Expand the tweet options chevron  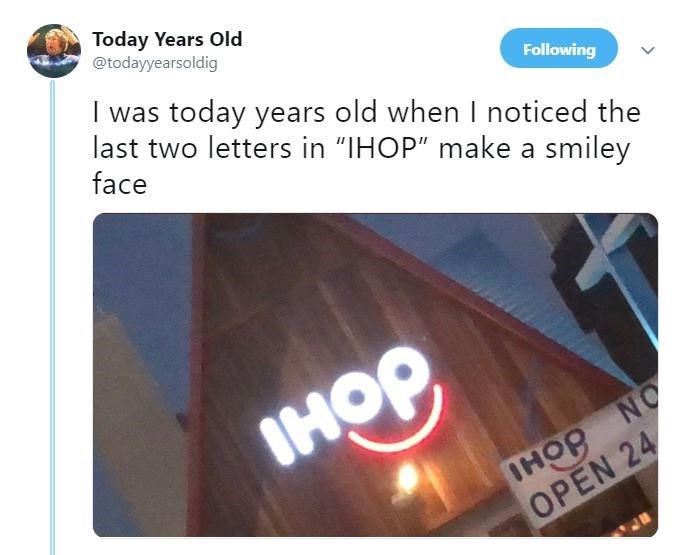(648, 50)
